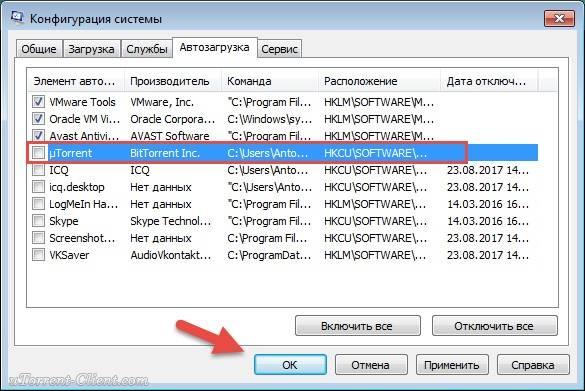Click VKSaver row disable date cell
The width and height of the screenshot is (585, 391).
(x=488, y=255)
